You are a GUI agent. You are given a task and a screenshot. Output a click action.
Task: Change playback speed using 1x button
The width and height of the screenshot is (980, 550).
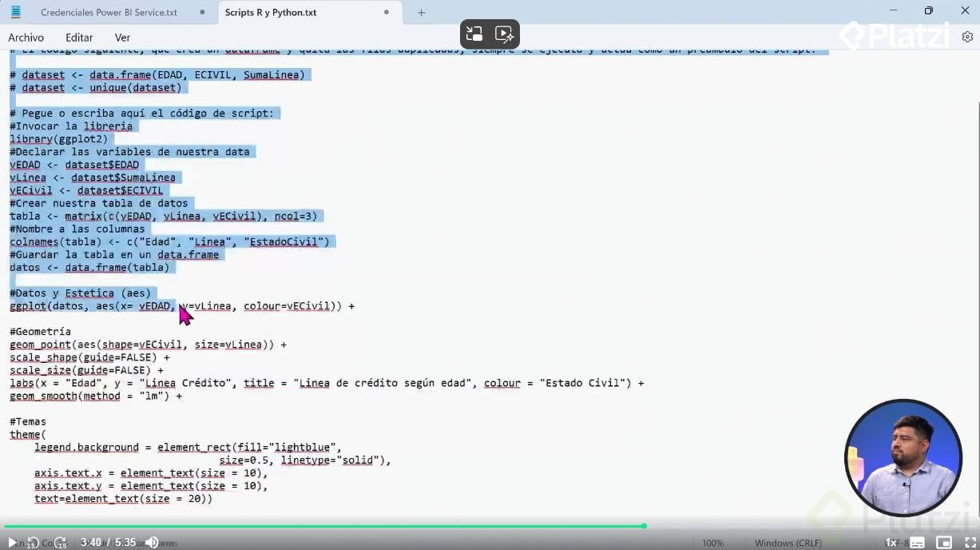click(x=891, y=542)
